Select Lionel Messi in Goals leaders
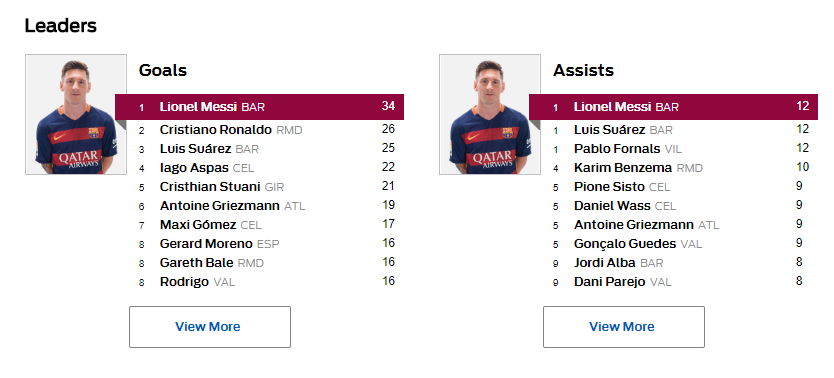 (198, 107)
